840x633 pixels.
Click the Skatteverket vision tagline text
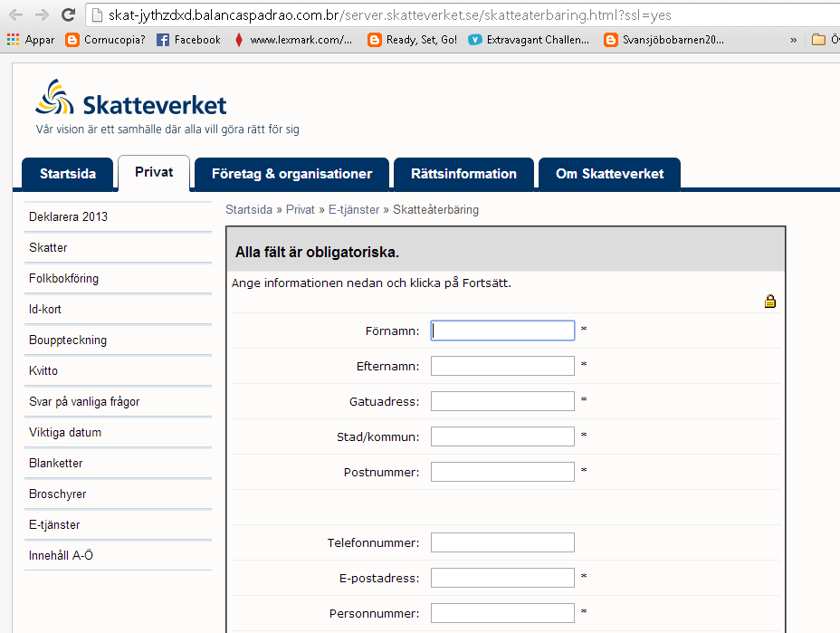click(x=167, y=129)
